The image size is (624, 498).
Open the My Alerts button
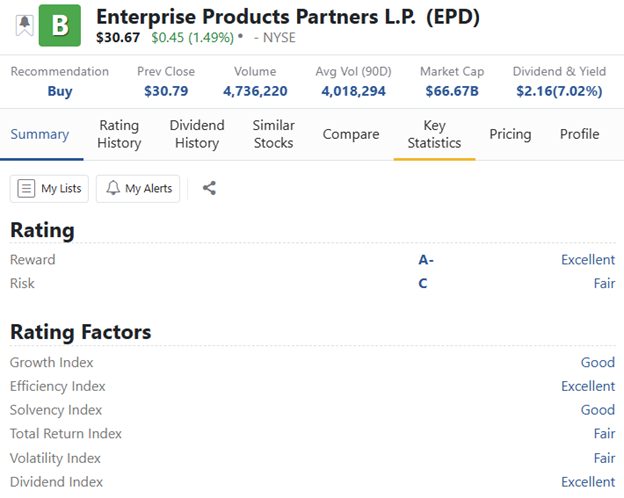pos(138,188)
